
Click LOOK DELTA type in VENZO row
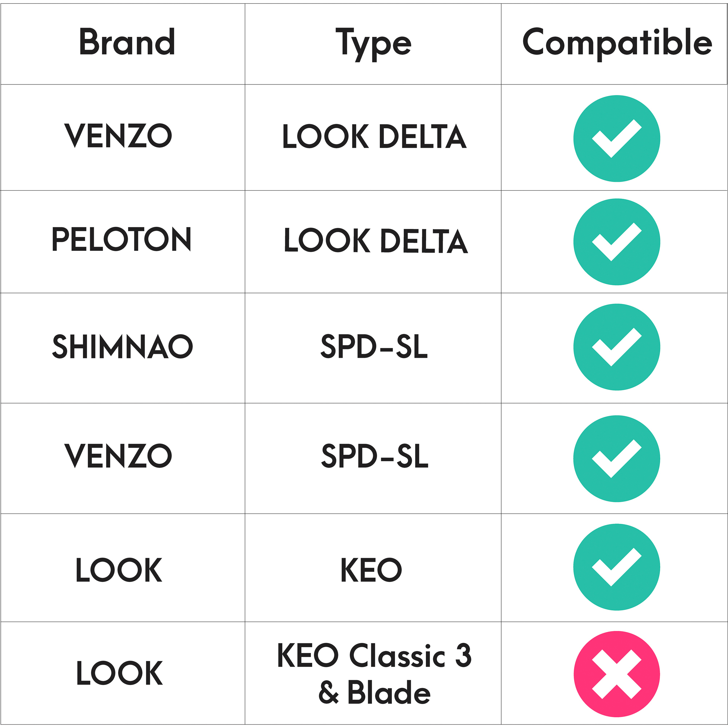[x=375, y=136]
